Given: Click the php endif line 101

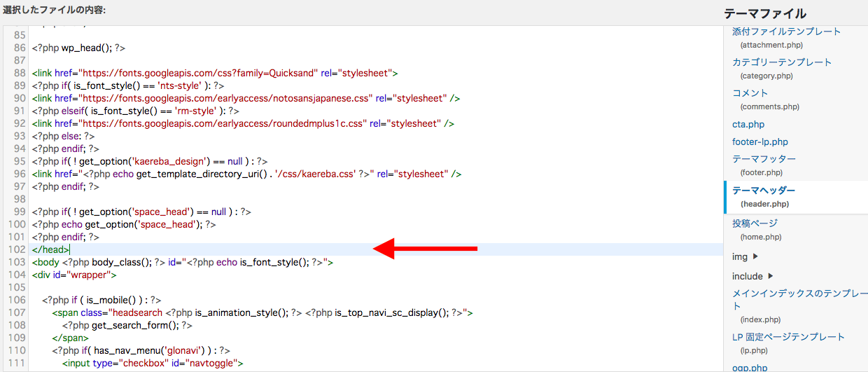Looking at the screenshot, I should (65, 237).
